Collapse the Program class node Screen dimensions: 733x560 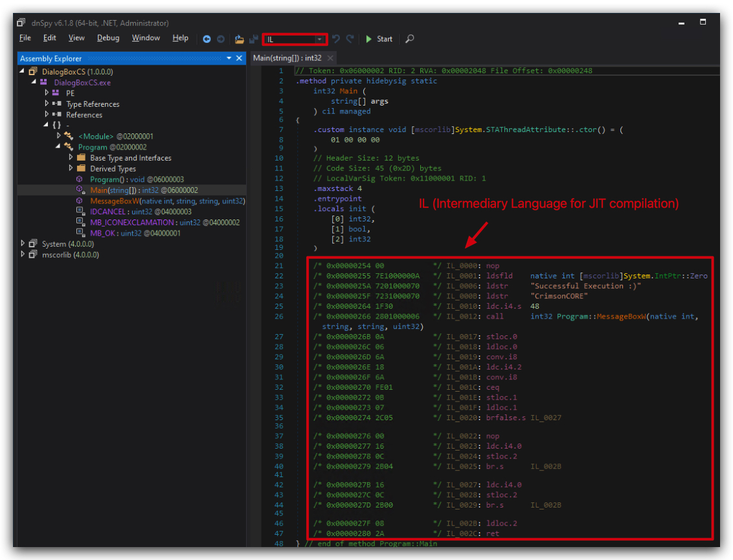(58, 146)
